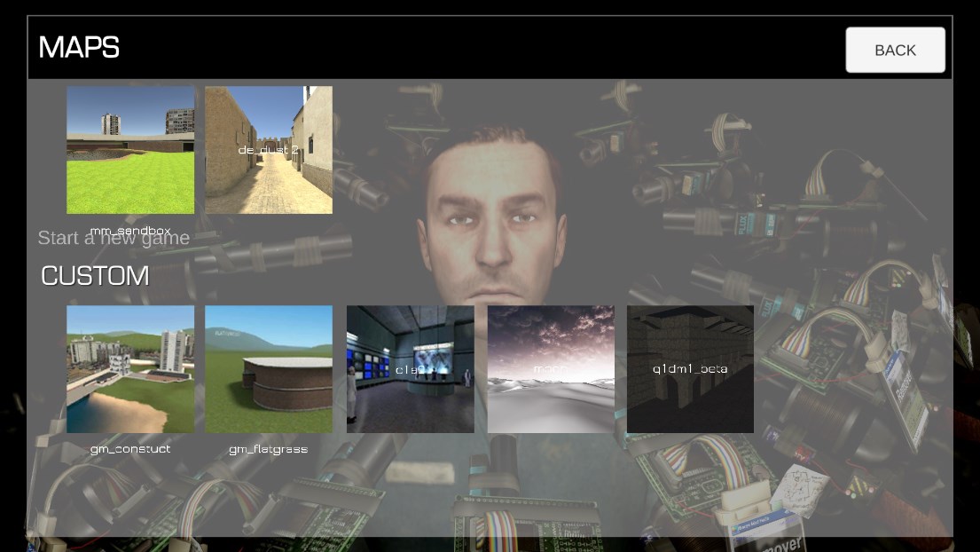The height and width of the screenshot is (552, 980).
Task: Load the q1dm1_beta map thumbnail
Action: (690, 369)
